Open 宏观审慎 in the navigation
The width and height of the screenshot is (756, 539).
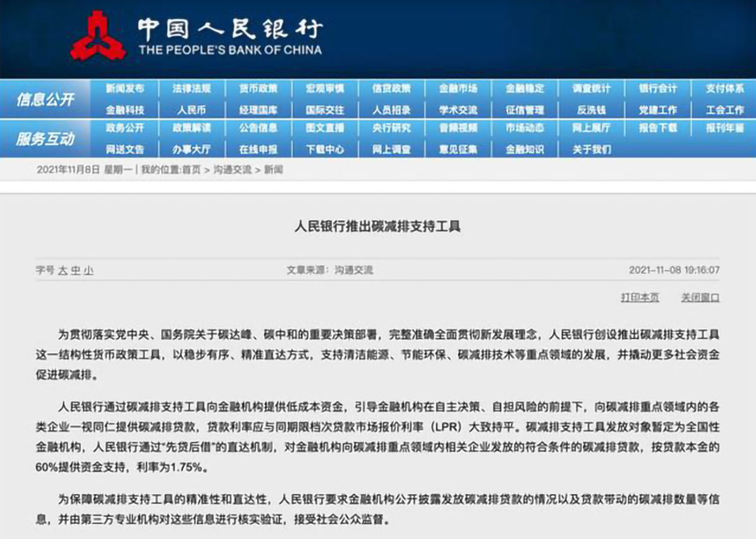pyautogui.click(x=324, y=89)
